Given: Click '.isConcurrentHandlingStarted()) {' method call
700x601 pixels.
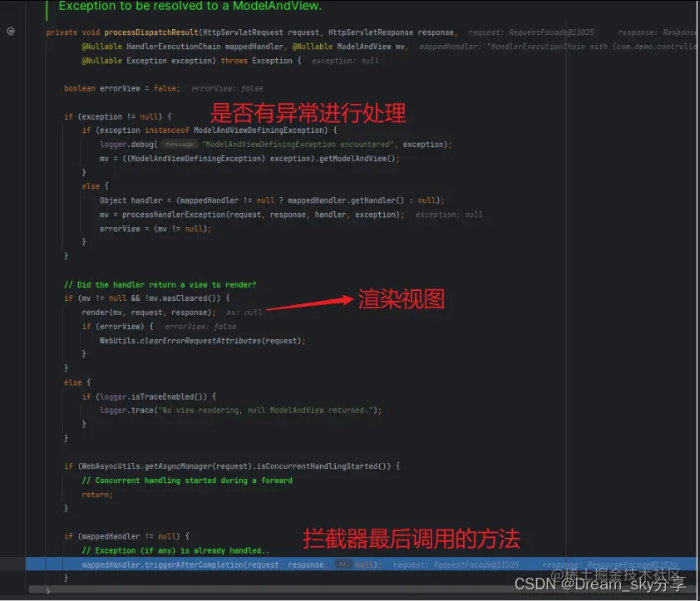Looking at the screenshot, I should coord(326,466).
